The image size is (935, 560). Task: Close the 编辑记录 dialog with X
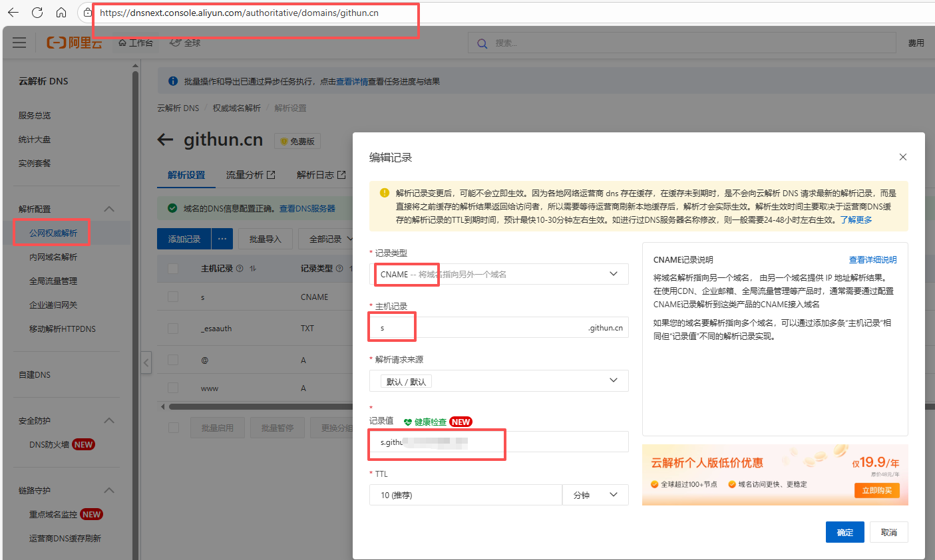coord(902,157)
